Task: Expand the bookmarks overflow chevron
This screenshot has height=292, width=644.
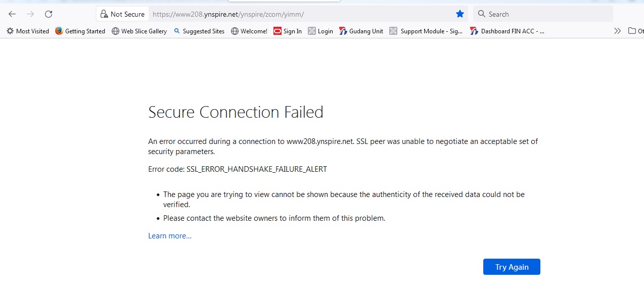Action: click(x=617, y=31)
